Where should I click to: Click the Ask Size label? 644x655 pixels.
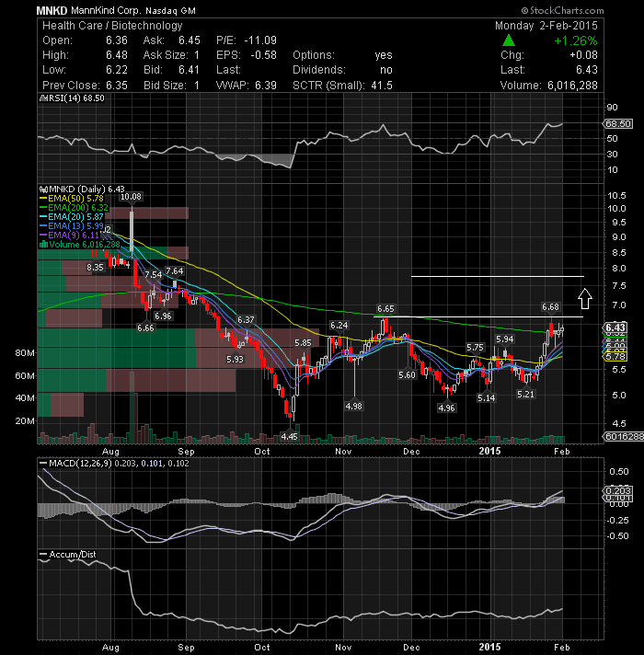click(x=166, y=55)
